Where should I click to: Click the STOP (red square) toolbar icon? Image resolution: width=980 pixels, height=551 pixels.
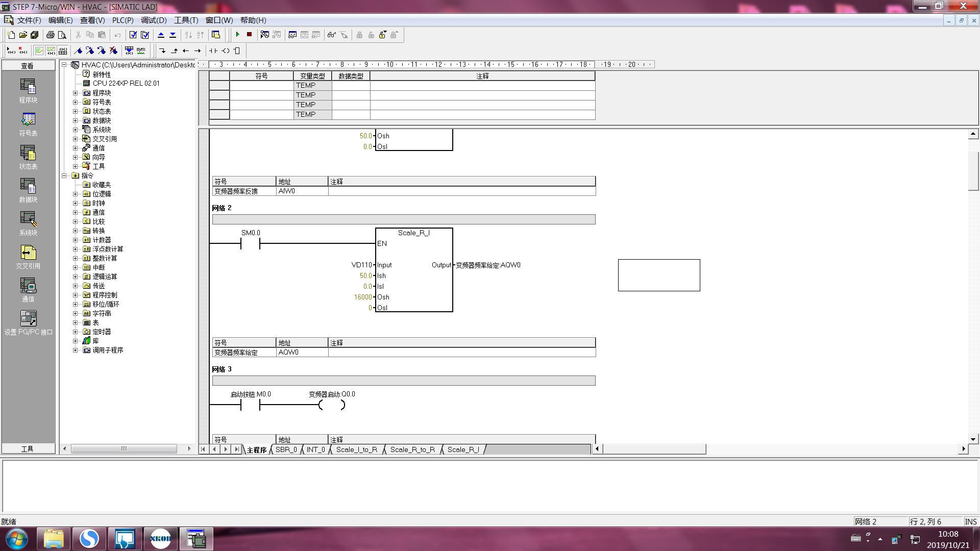(x=249, y=35)
